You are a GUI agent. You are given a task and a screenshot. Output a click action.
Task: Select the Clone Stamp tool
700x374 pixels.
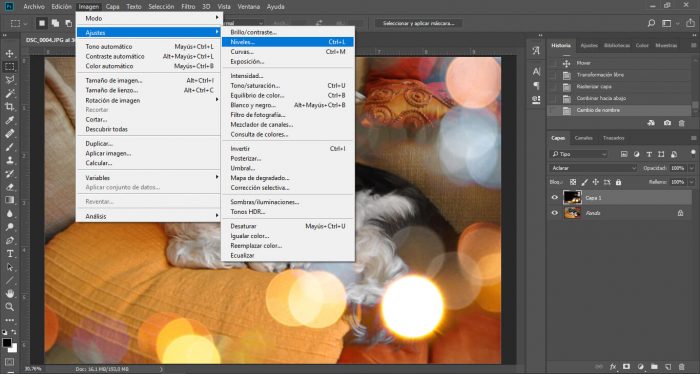[x=9, y=160]
